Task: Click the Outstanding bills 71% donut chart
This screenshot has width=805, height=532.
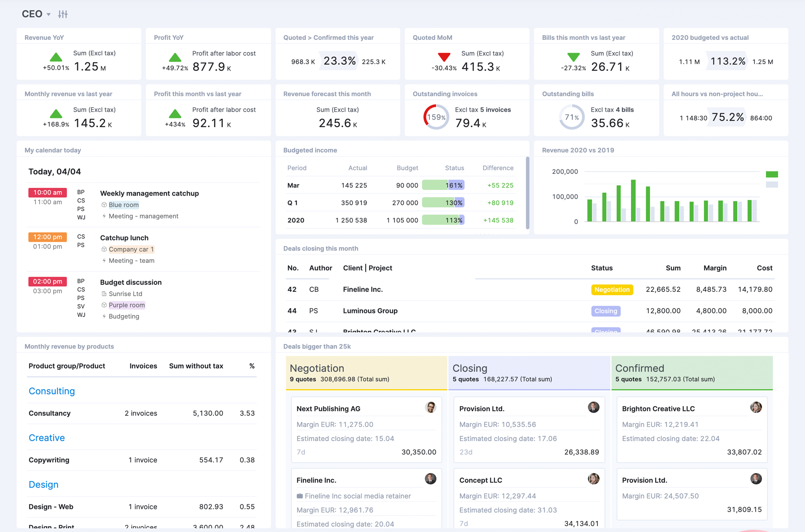Action: point(571,117)
